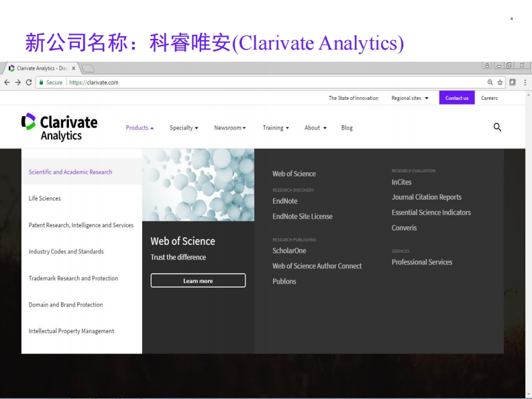532x399 pixels.
Task: Click the Web of Science promo heading
Action: [x=183, y=241]
